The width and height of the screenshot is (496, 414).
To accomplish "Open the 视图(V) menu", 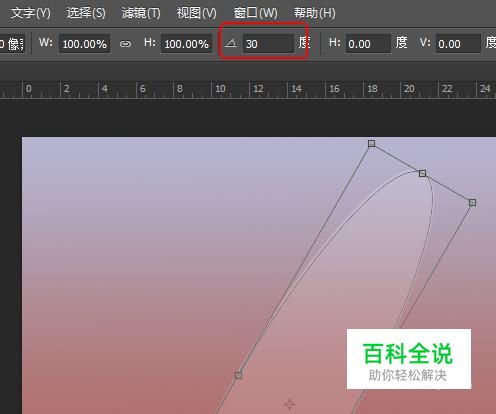I will click(x=196, y=13).
